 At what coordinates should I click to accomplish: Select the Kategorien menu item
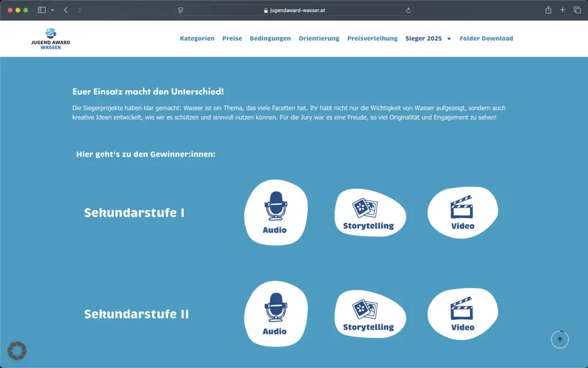pos(197,38)
